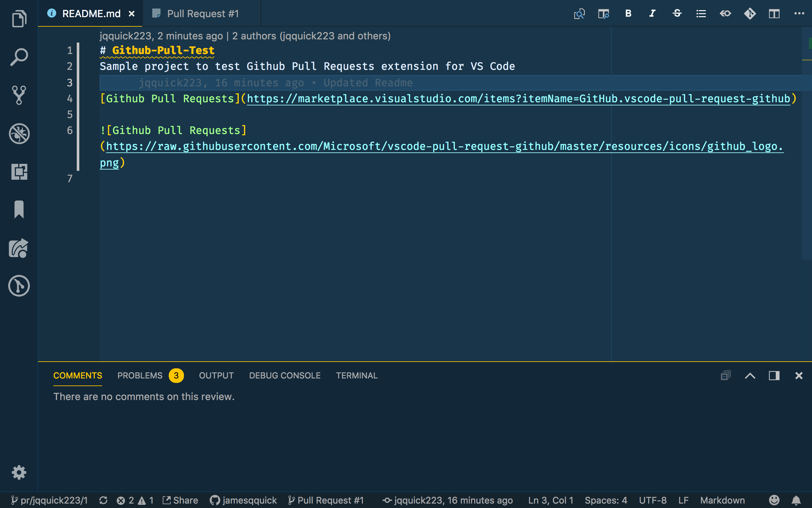Click jamesqquick GitHub account in status bar
Screen dimensions: 812x508
[243, 500]
